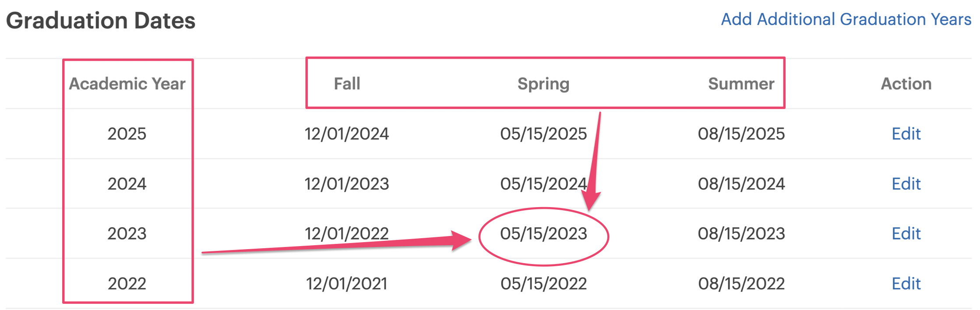The width and height of the screenshot is (980, 310).
Task: Edit the 2025 academic year row
Action: tap(906, 134)
